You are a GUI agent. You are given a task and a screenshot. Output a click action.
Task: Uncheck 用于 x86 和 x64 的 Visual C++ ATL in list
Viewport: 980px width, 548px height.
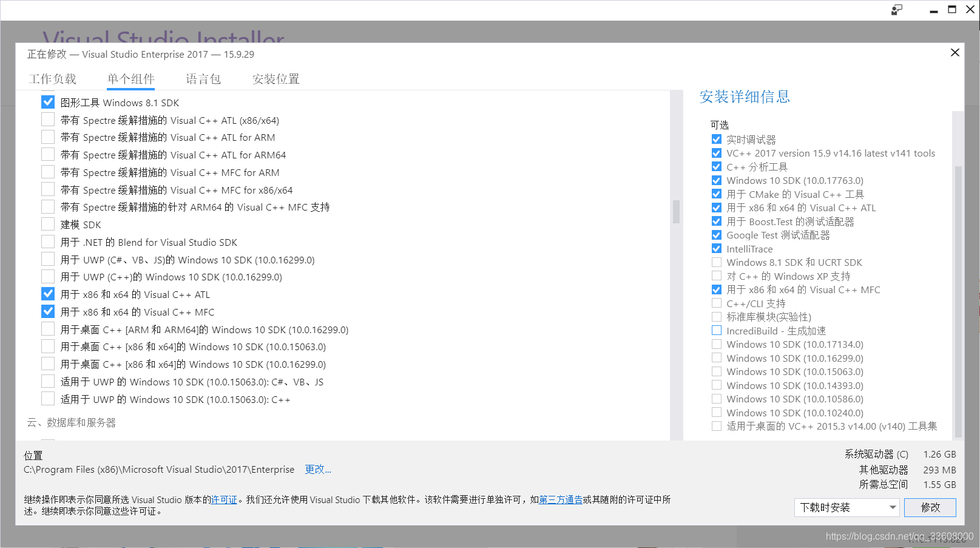click(48, 294)
